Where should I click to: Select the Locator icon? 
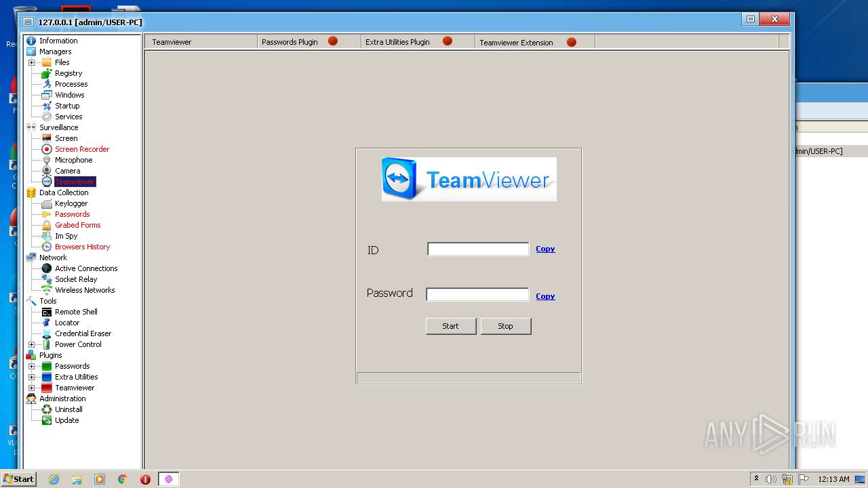[47, 323]
